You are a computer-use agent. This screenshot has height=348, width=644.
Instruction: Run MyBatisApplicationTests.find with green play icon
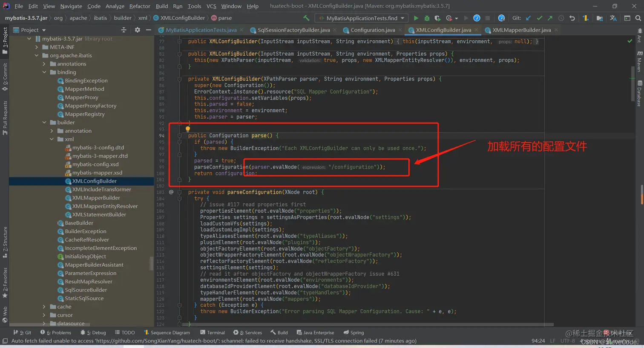coord(416,18)
